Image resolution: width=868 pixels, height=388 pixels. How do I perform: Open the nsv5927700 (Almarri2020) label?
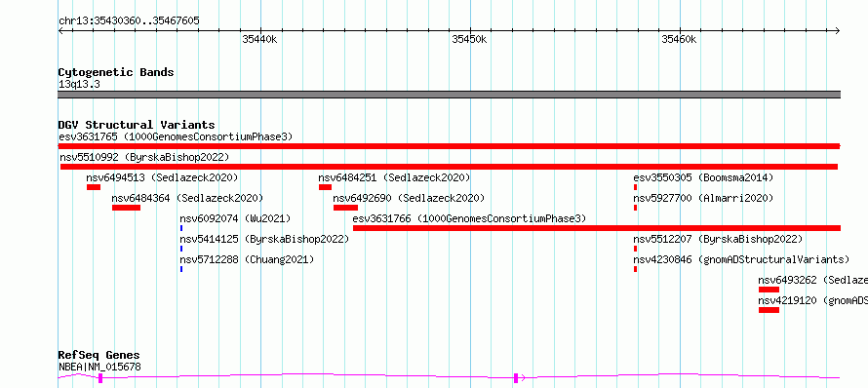(x=703, y=198)
